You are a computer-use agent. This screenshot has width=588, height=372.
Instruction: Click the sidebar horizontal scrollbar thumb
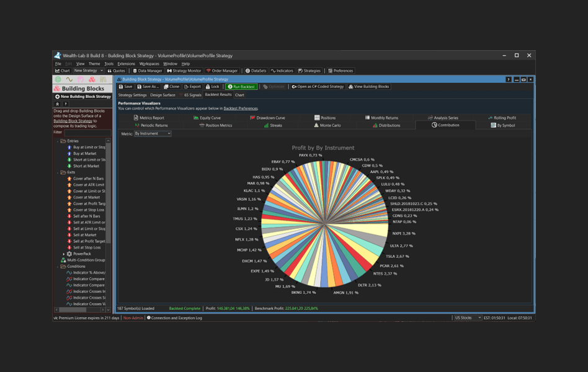click(x=73, y=310)
